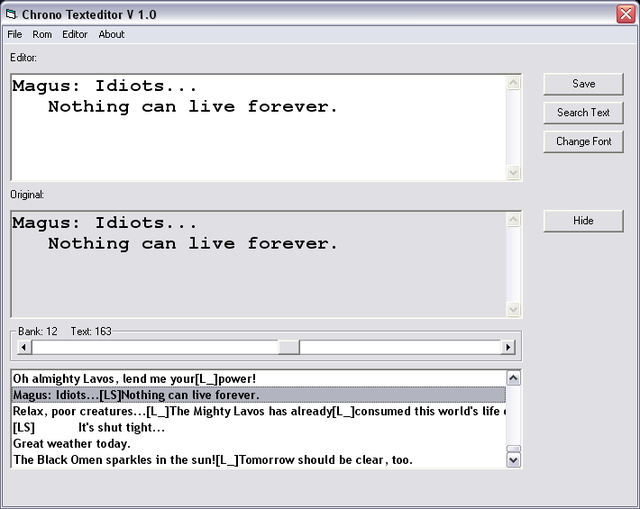Image resolution: width=640 pixels, height=509 pixels.
Task: Click the Original box scroll up arrow
Action: pos(513,220)
